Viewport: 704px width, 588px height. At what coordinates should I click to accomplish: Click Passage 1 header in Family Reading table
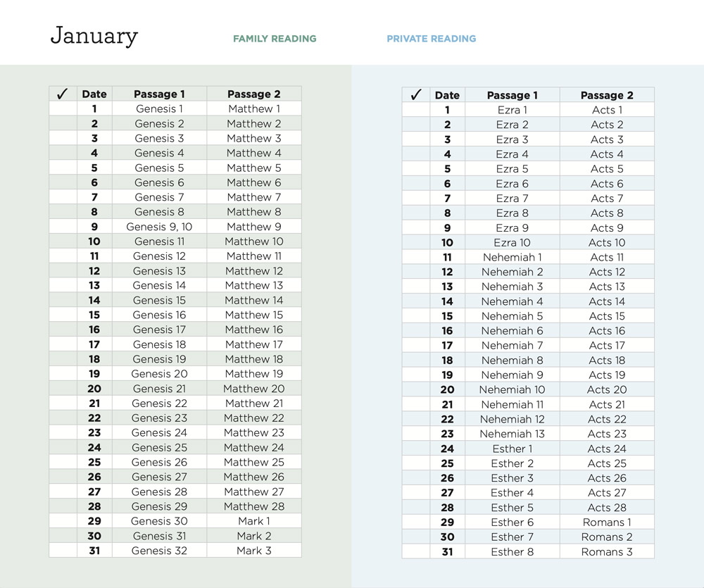pyautogui.click(x=159, y=94)
